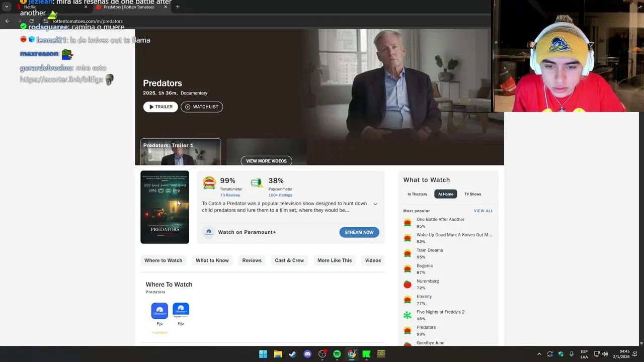Add Predators to Watchlist
Screen dimensions: 644x362
pyautogui.click(x=202, y=107)
